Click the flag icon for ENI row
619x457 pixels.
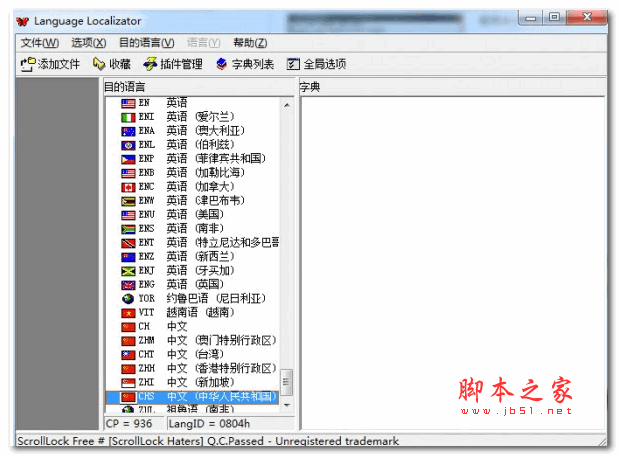click(x=128, y=117)
